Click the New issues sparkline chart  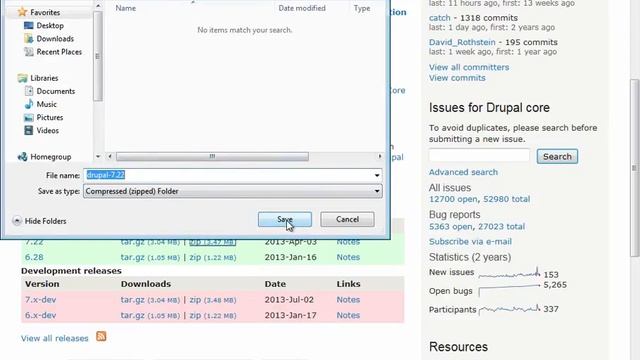[x=509, y=273]
